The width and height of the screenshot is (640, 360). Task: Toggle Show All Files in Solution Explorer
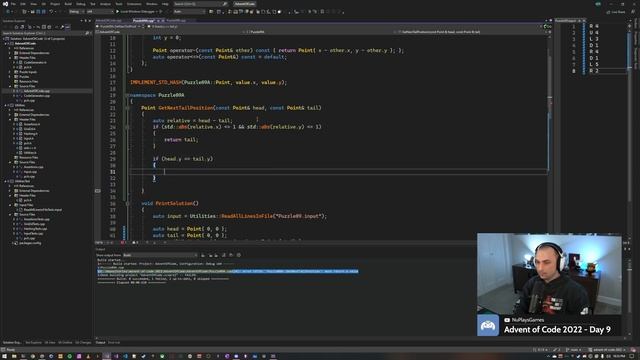(x=49, y=27)
